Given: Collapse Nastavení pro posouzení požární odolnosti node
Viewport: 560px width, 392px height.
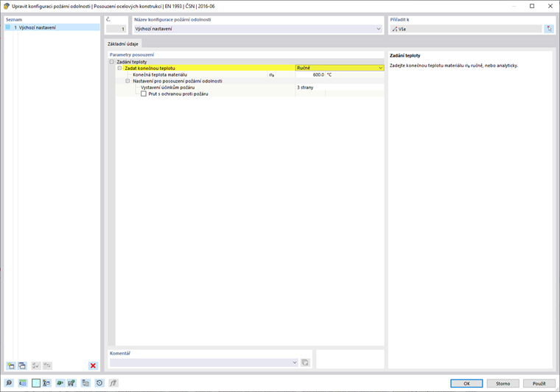Looking at the screenshot, I should (x=127, y=81).
